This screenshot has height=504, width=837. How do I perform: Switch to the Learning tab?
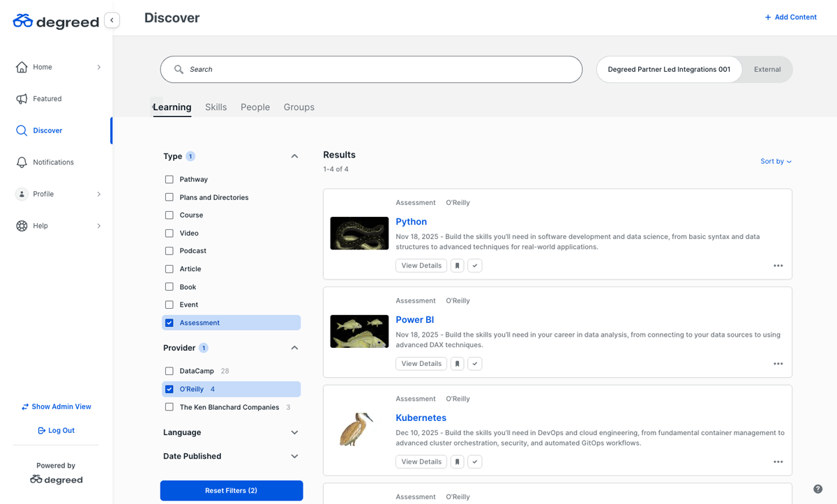pyautogui.click(x=172, y=107)
